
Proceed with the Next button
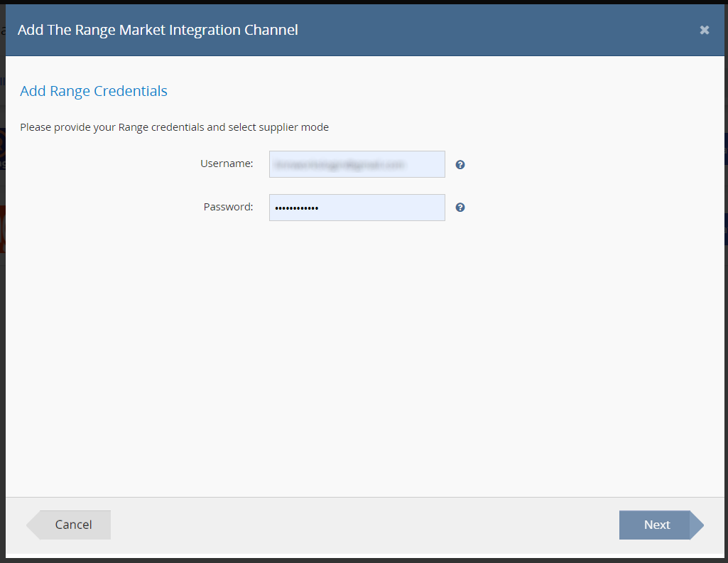pyautogui.click(x=655, y=525)
